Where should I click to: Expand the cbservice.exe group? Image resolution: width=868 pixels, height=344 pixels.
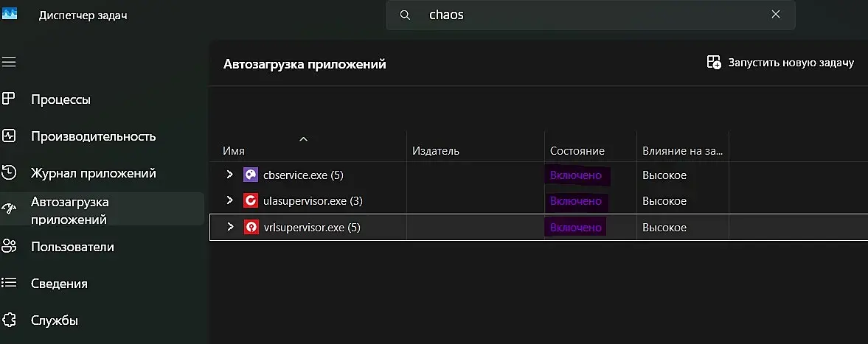229,175
